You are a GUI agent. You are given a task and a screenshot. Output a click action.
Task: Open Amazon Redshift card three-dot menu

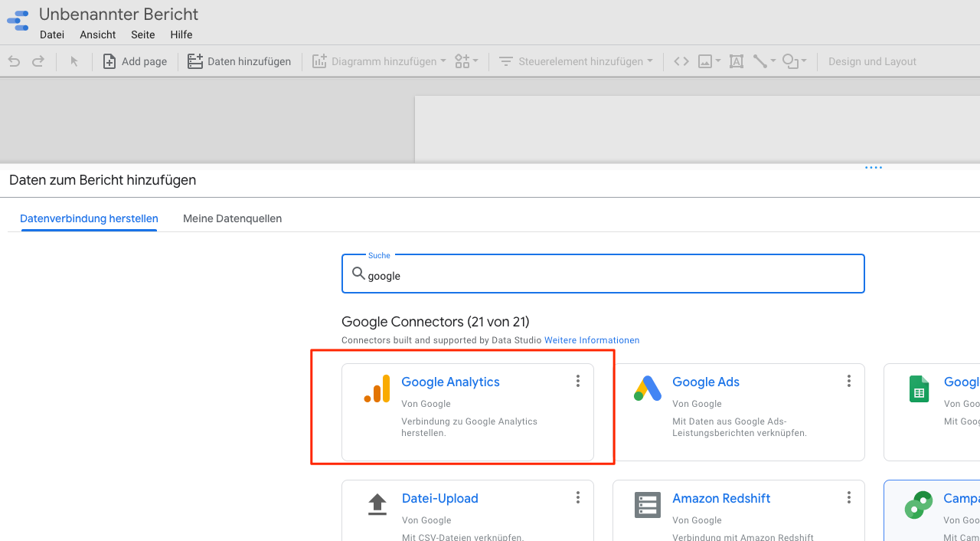tap(849, 497)
